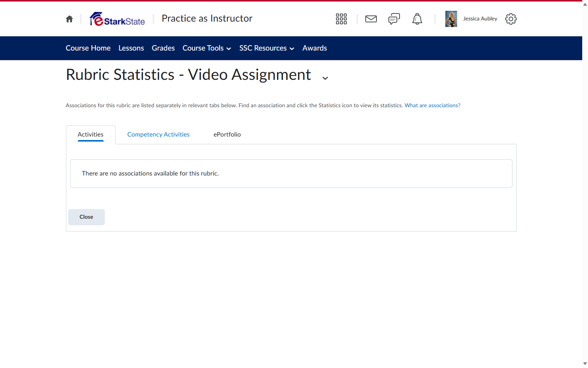Open What are associations? help link

point(432,105)
